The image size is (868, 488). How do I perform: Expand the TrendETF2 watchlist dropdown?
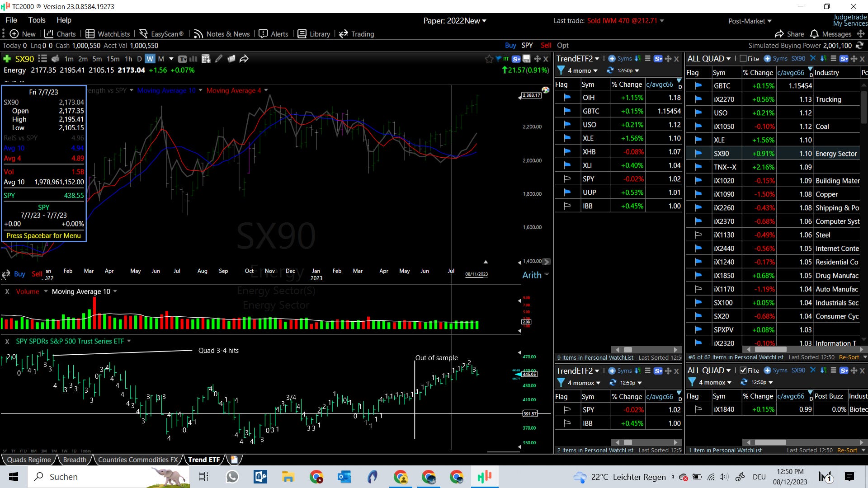(597, 59)
